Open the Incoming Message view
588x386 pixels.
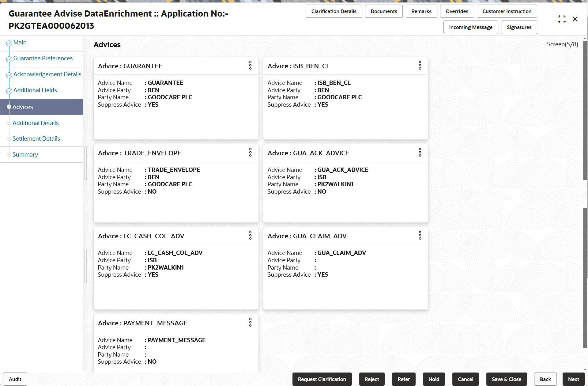pos(470,27)
